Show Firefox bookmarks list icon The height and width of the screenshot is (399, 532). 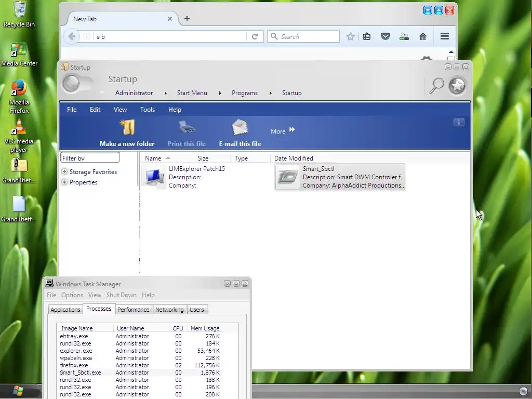(x=367, y=36)
